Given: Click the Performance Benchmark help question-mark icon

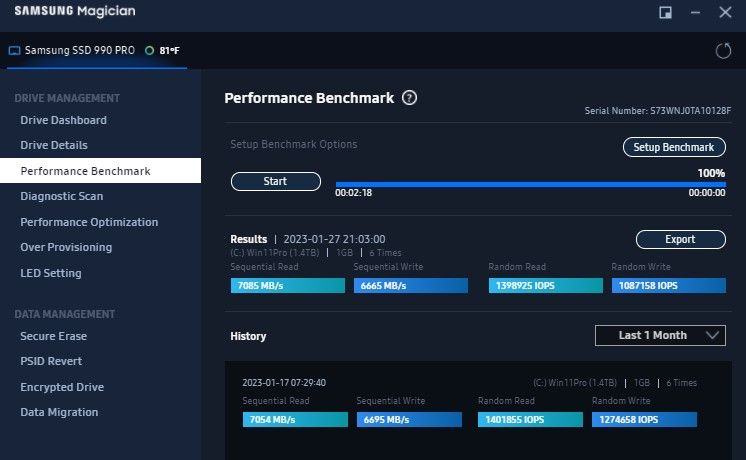Looking at the screenshot, I should (x=409, y=98).
